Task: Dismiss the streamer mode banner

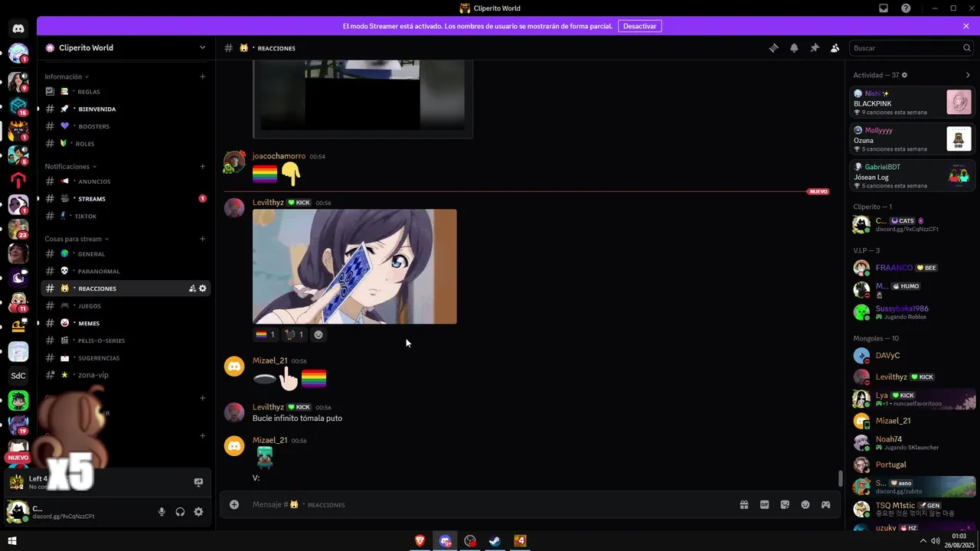Action: pyautogui.click(x=966, y=26)
